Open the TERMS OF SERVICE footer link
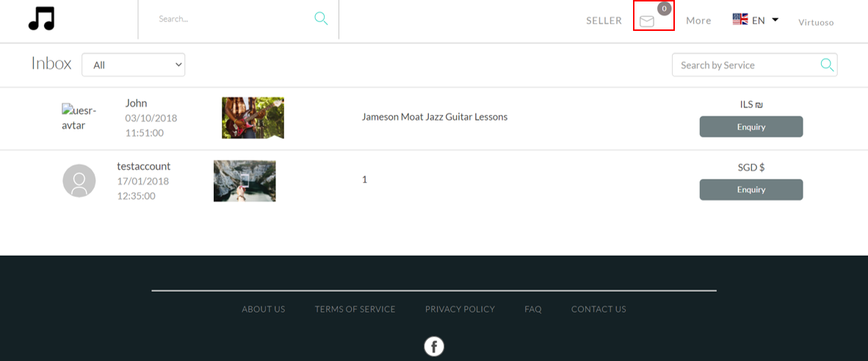The height and width of the screenshot is (361, 868). 355,310
